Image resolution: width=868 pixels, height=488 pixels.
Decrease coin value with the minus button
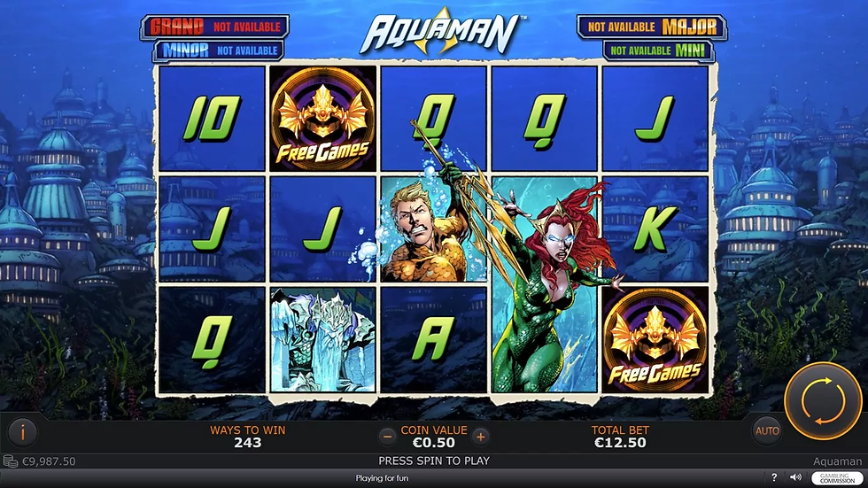pyautogui.click(x=388, y=438)
